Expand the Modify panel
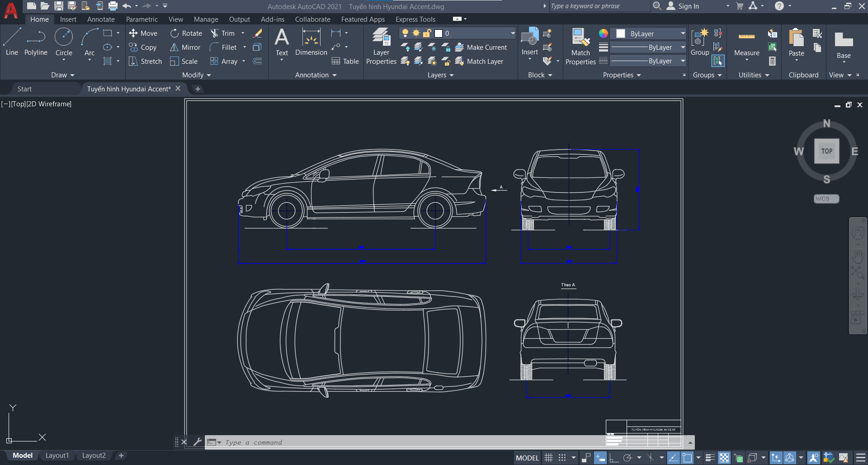Viewport: 868px width, 465px height. (x=196, y=75)
